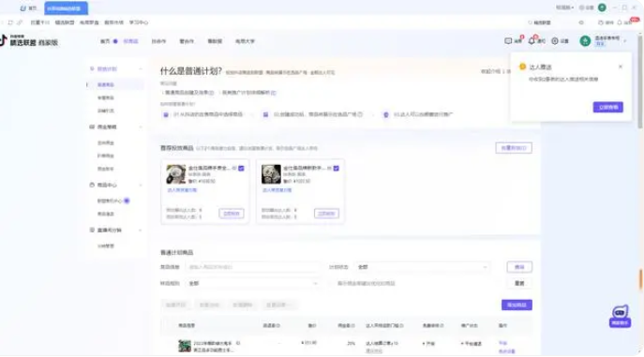Click the 查询 button
Image resolution: width=644 pixels, height=357 pixels.
[x=519, y=267]
